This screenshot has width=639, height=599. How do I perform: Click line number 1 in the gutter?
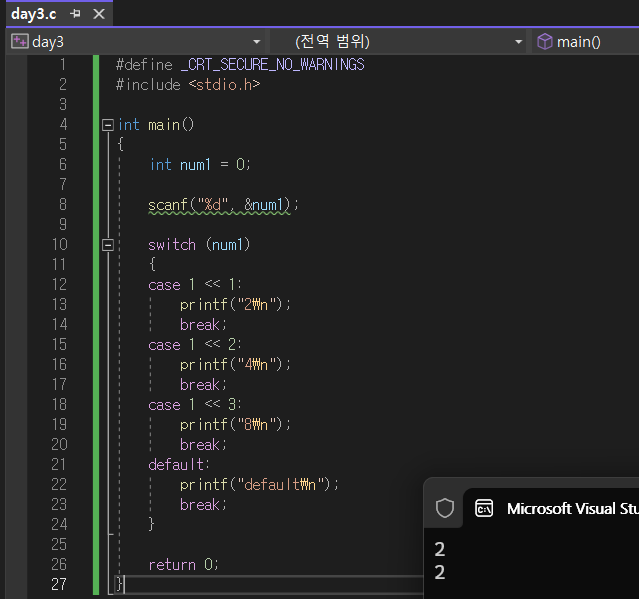pyautogui.click(x=63, y=65)
